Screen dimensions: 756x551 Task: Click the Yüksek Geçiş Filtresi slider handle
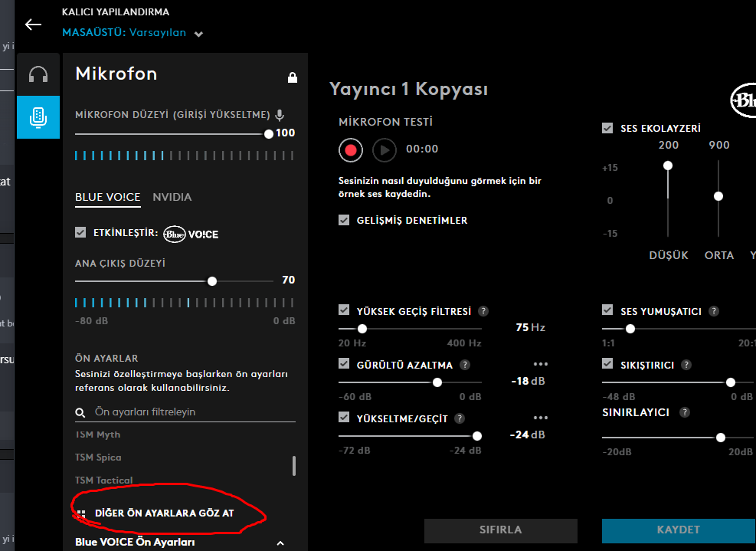tap(362, 329)
